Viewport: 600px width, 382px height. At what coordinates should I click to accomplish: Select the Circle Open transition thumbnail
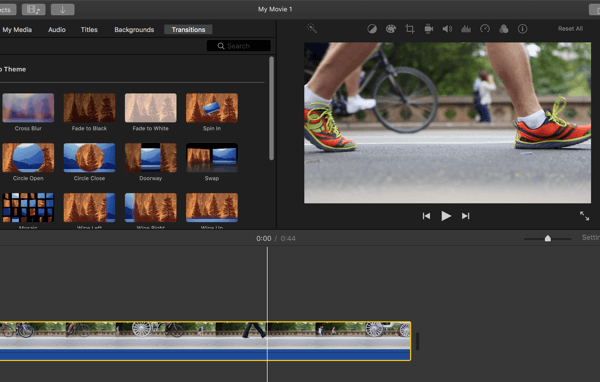[x=28, y=158]
